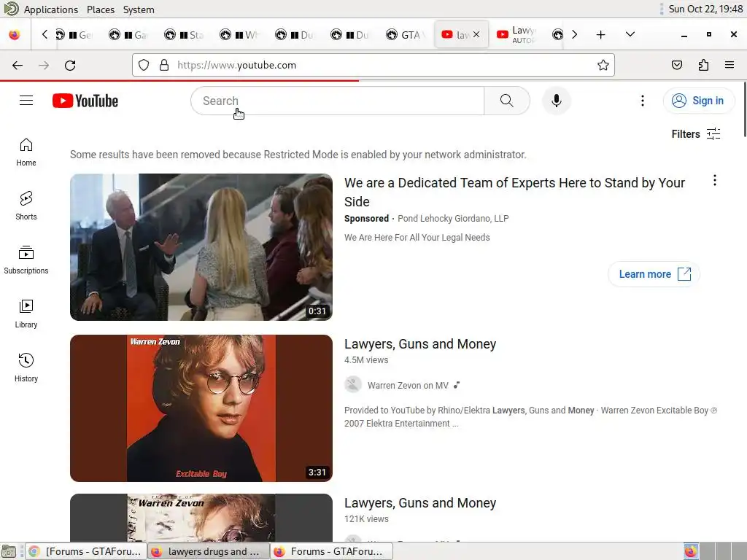Screen dimensions: 747x560
Task: Open the Pond Lehocky Giordano, LLP channel
Action: pos(453,219)
